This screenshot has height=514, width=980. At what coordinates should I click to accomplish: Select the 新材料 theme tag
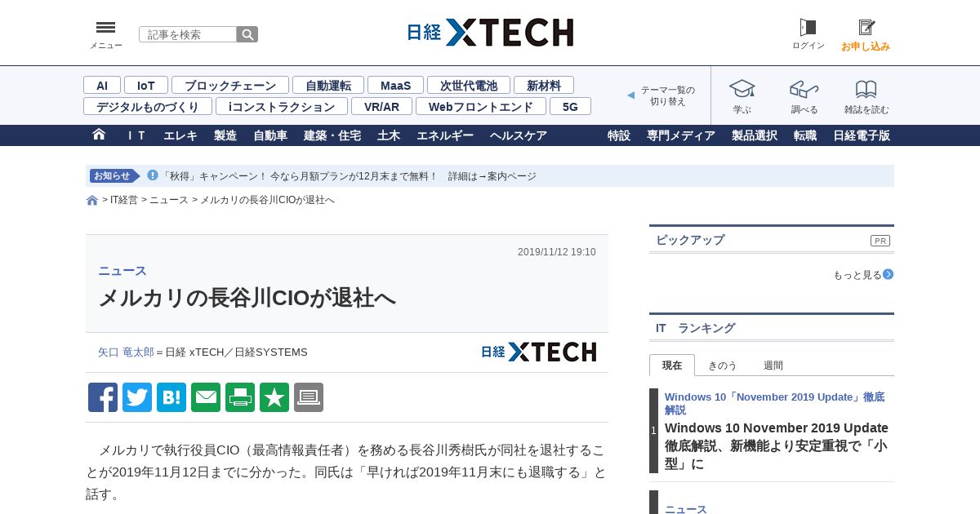pos(544,85)
